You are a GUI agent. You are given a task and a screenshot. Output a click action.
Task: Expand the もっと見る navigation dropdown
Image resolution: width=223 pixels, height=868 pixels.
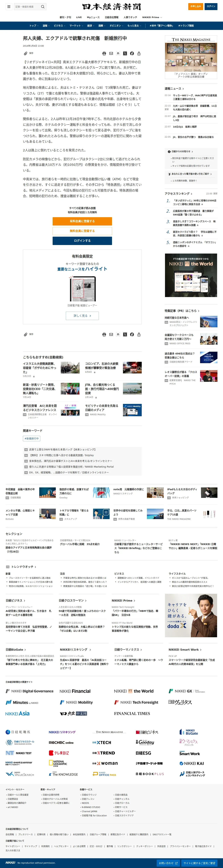[x=134, y=26]
